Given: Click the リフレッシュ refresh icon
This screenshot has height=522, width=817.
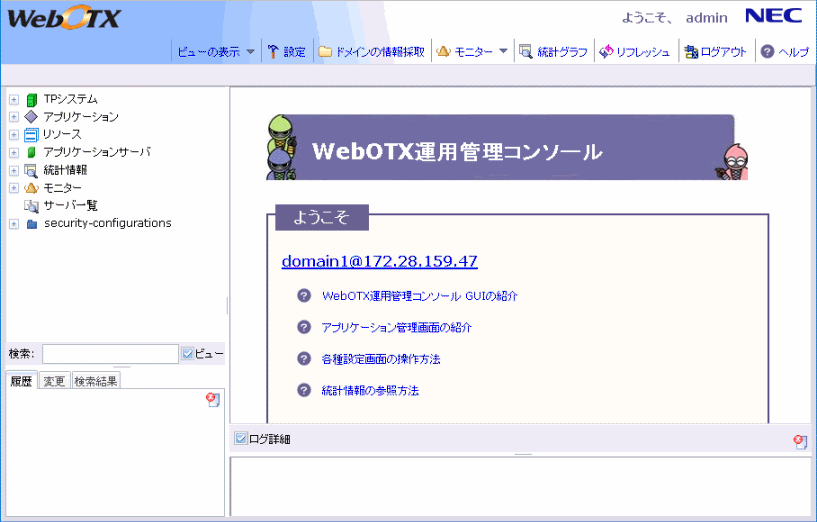Looking at the screenshot, I should [605, 52].
